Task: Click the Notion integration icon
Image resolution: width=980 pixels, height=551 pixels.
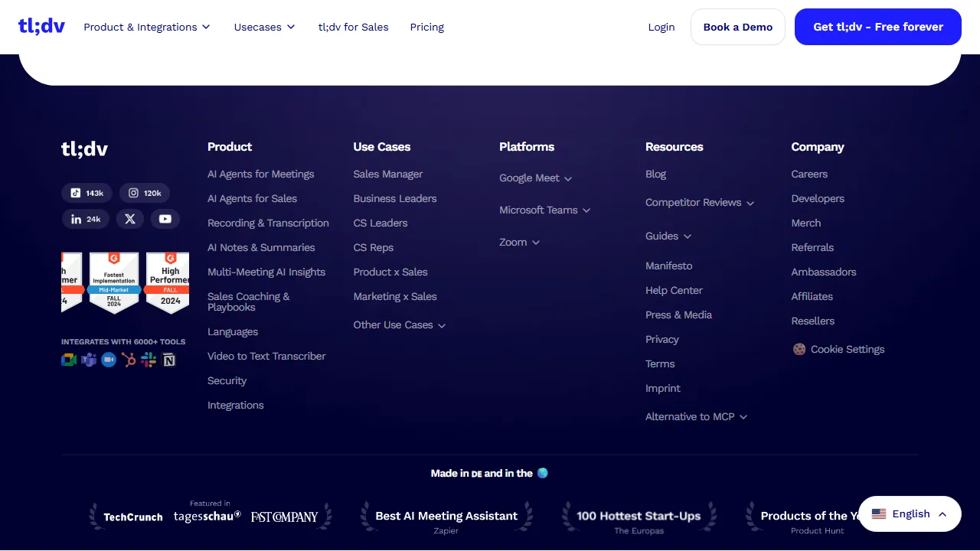Action: click(169, 360)
